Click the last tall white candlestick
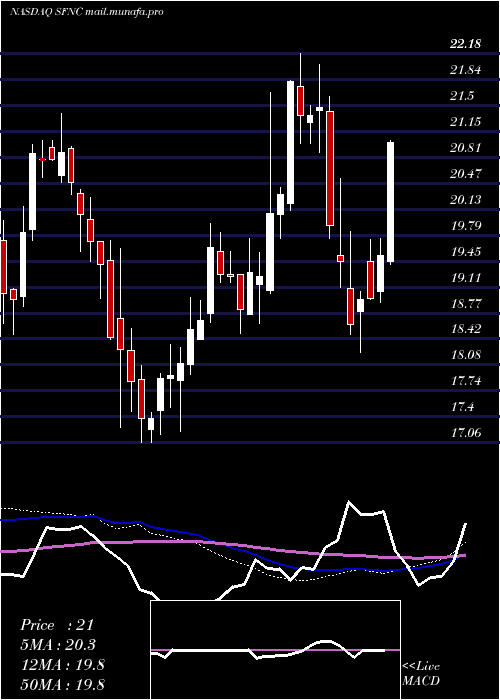The height and width of the screenshot is (700, 500). (391, 202)
